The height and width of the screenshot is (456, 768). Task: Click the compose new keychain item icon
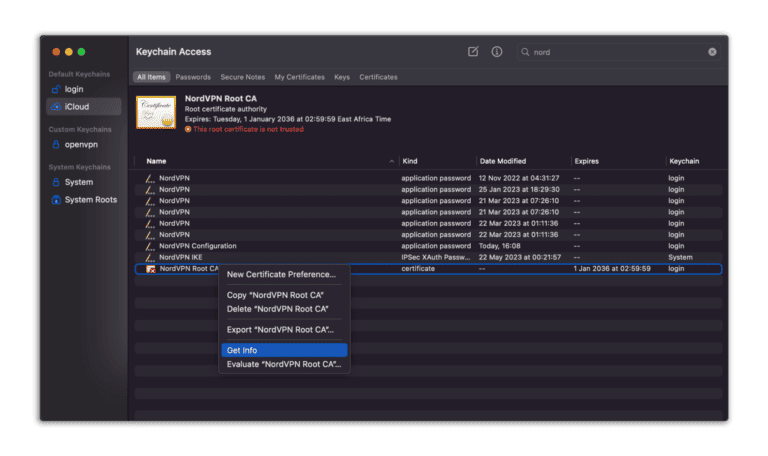473,52
